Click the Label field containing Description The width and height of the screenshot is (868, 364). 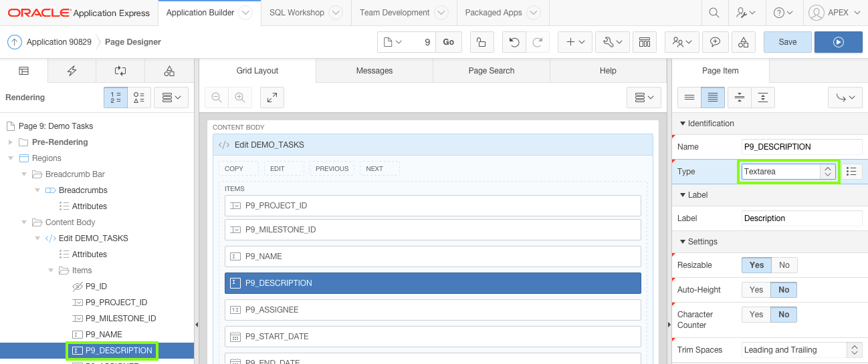click(x=802, y=218)
